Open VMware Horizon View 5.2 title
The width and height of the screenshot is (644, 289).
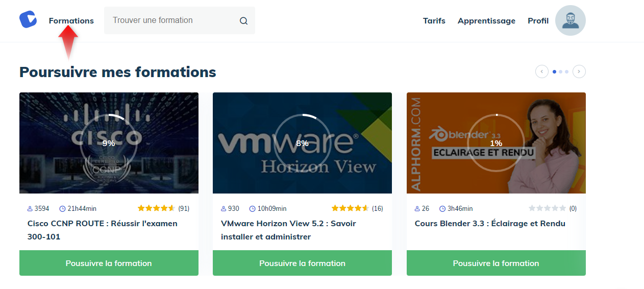click(x=288, y=230)
